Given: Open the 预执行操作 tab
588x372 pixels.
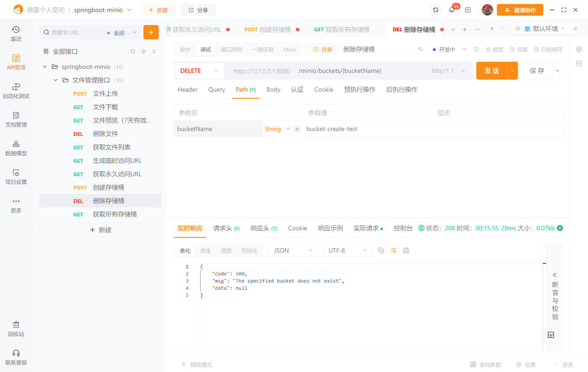Looking at the screenshot, I should (360, 89).
